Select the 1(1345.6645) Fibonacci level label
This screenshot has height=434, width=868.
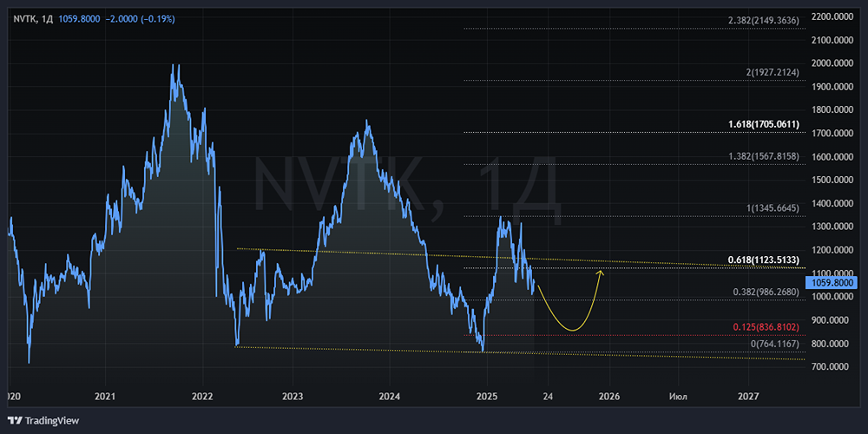pyautogui.click(x=773, y=208)
